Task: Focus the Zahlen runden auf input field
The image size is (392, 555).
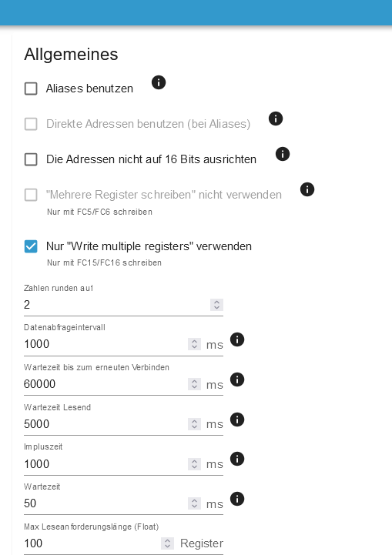Action: tap(117, 305)
